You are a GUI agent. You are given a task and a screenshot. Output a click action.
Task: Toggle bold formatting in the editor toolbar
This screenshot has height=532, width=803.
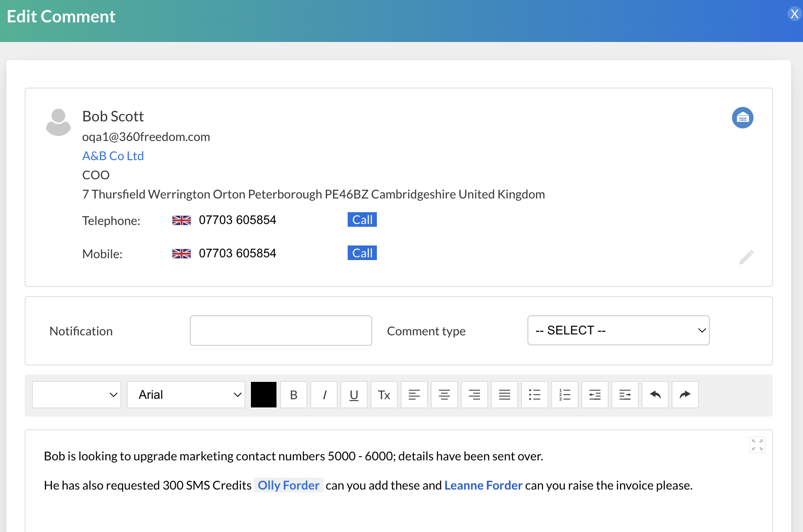click(294, 395)
